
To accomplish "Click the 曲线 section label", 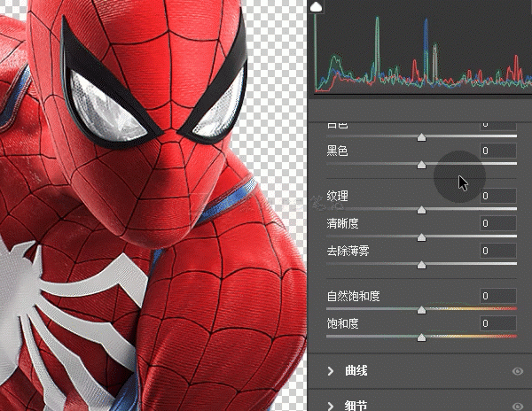I will click(356, 370).
